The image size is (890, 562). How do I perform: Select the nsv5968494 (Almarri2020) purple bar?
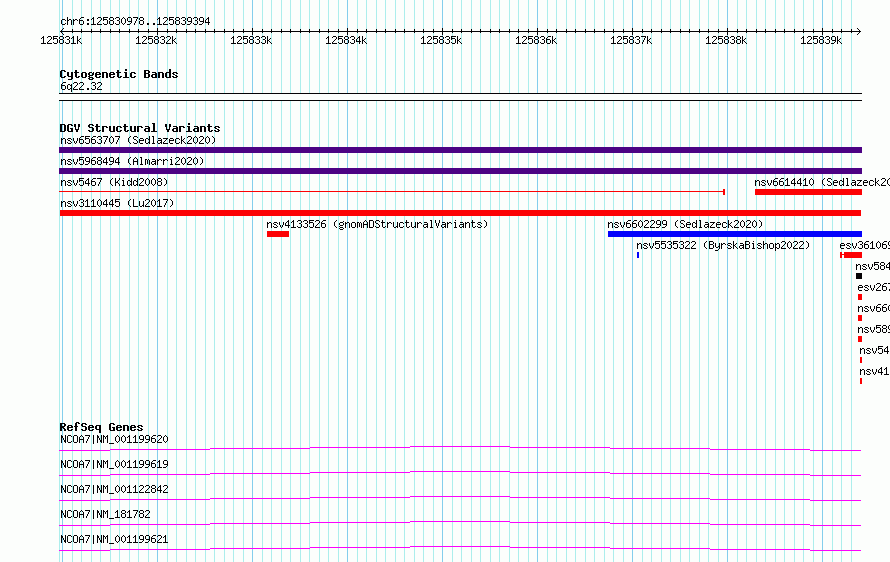pos(460,171)
